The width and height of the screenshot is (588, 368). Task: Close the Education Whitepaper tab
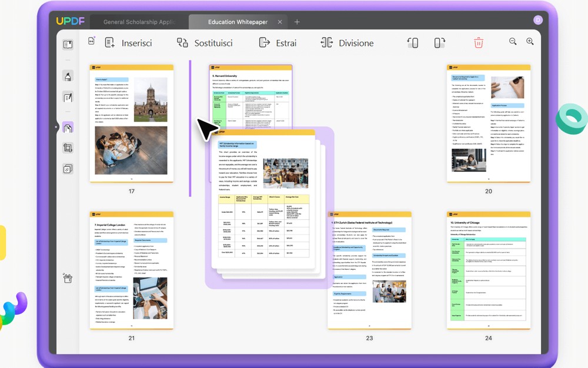point(280,22)
